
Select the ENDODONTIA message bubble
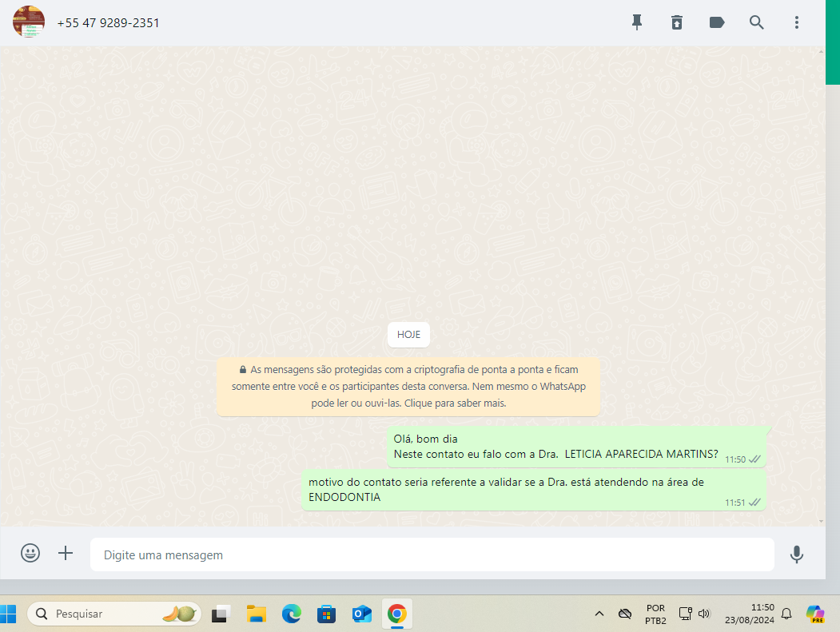coord(534,490)
